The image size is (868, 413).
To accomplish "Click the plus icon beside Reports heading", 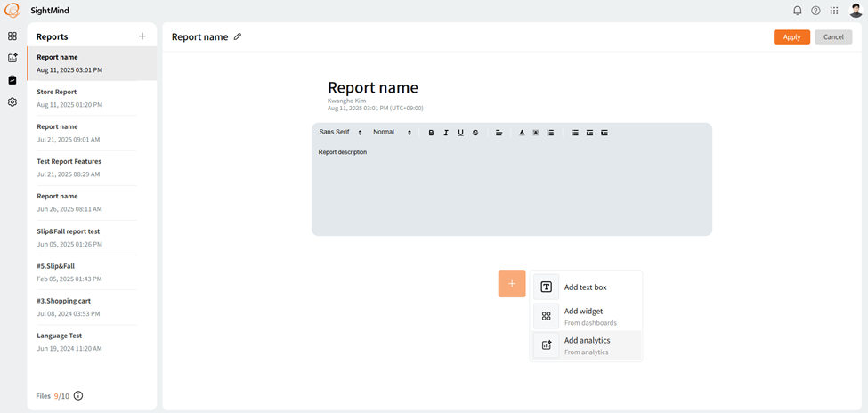I will pyautogui.click(x=142, y=36).
